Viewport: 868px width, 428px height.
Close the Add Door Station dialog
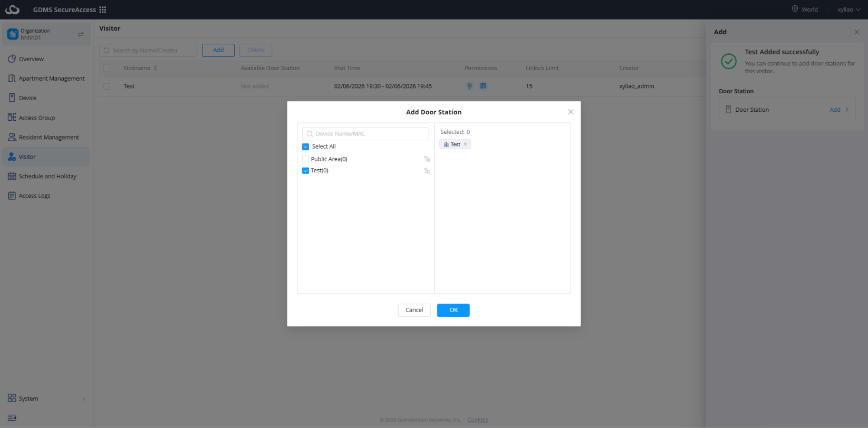pyautogui.click(x=571, y=112)
